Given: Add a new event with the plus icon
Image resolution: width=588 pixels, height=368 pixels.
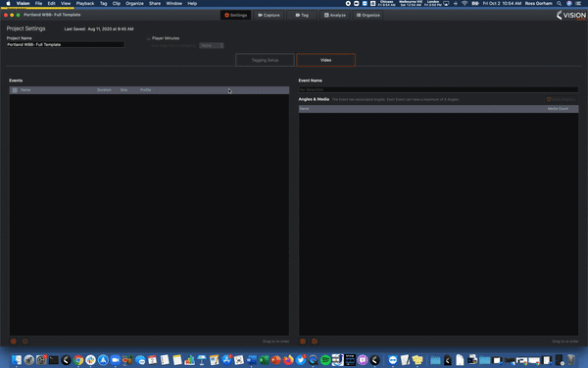Looking at the screenshot, I should (x=14, y=342).
